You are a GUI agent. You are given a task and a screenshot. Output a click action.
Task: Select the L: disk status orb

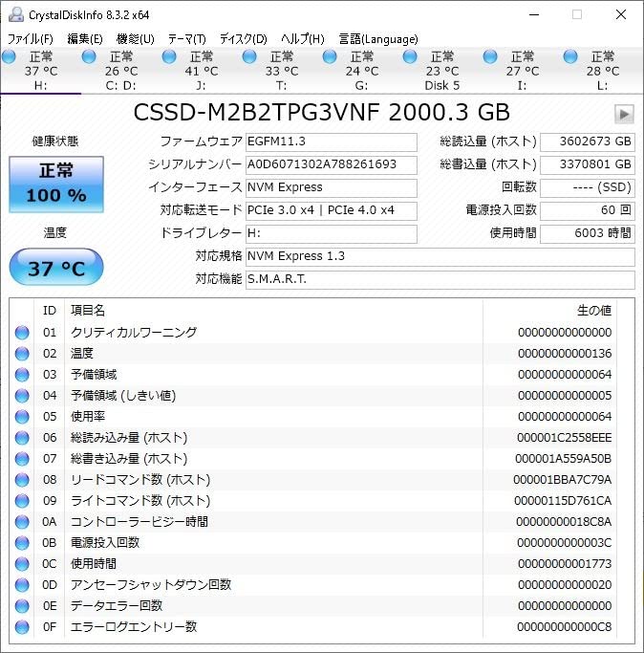pos(570,57)
